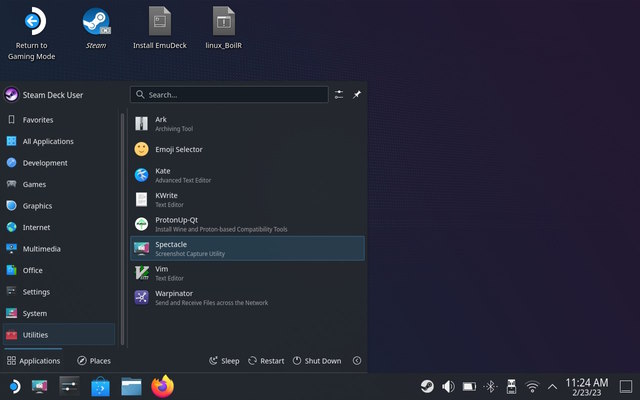Open Discover store from the taskbar
The image size is (640, 400).
[x=100, y=386]
